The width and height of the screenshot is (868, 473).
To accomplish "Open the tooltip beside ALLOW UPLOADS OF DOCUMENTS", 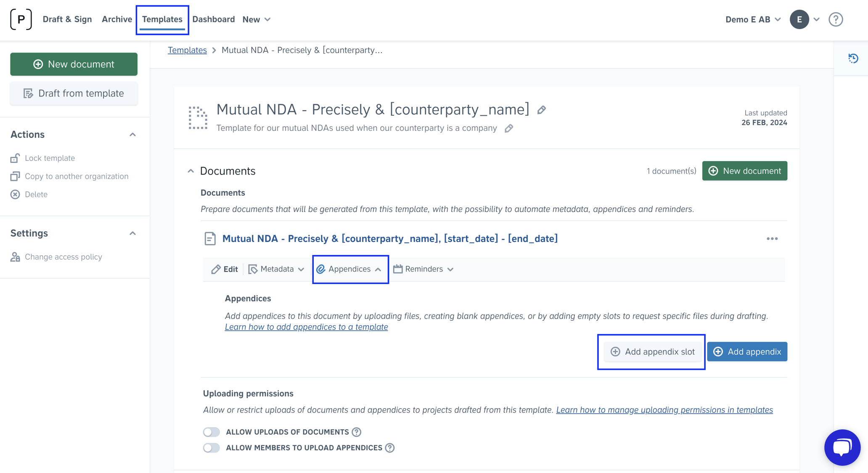I will pos(356,432).
